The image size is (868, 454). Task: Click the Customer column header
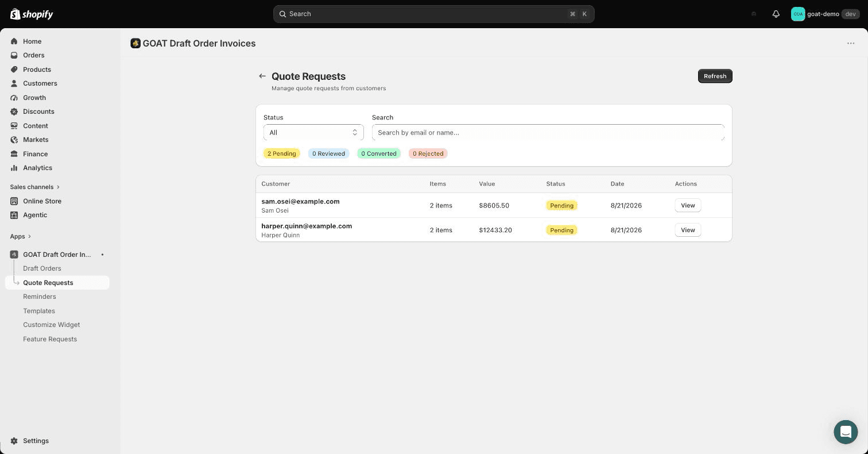click(276, 184)
